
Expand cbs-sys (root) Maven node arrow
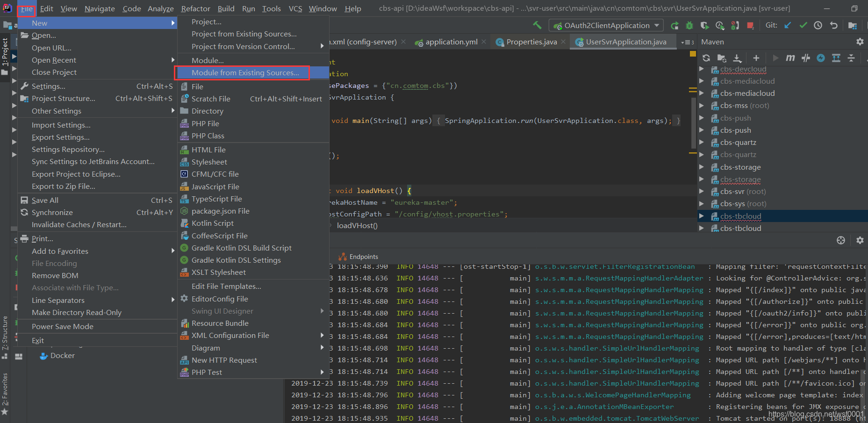pyautogui.click(x=701, y=203)
